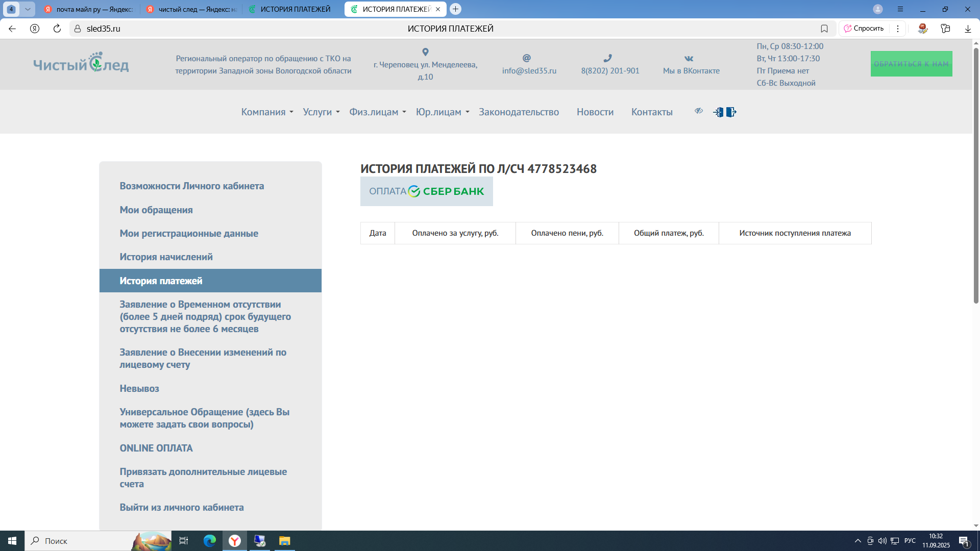This screenshot has width=980, height=551.
Task: Click the VK logo above Мы в ВКонтакте
Action: point(689,59)
